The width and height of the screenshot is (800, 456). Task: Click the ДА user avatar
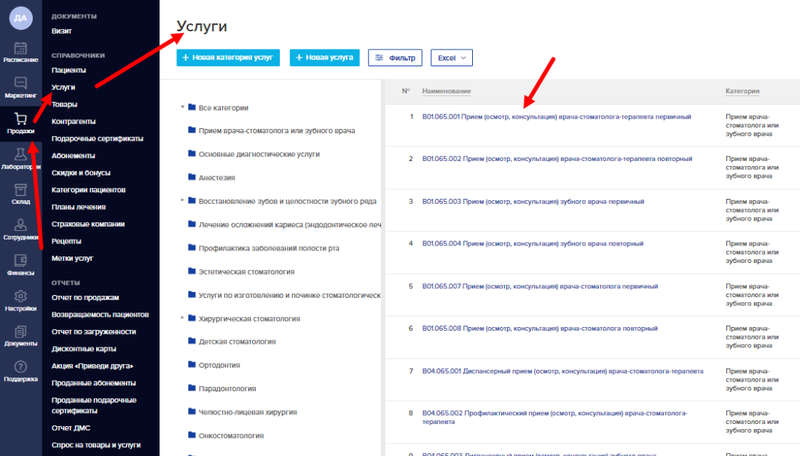[21, 18]
